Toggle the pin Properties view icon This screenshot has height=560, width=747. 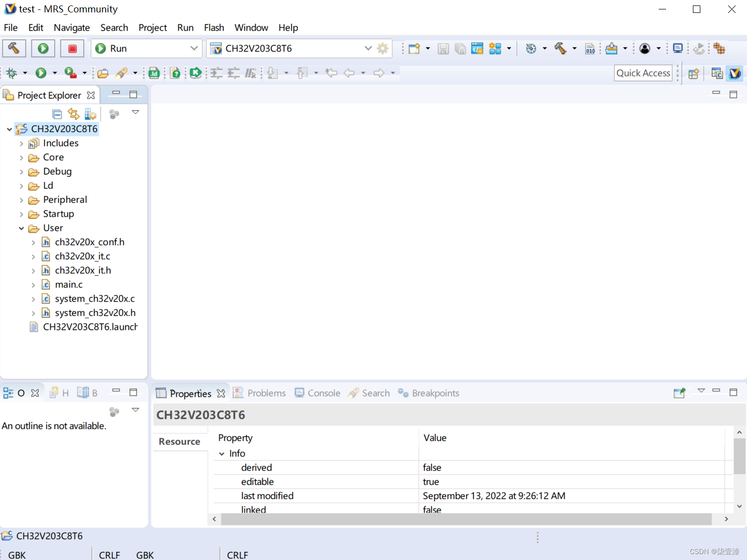(x=679, y=393)
